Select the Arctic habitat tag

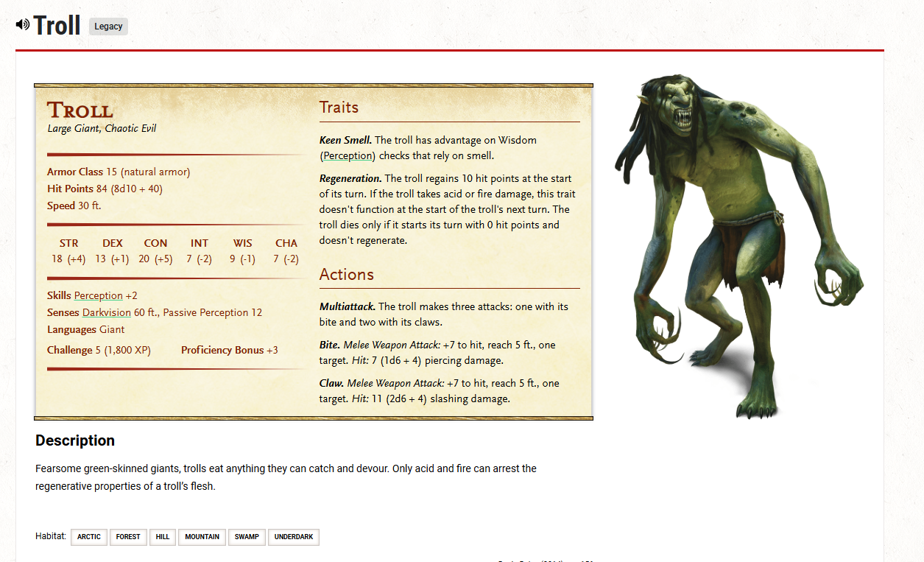[x=89, y=537]
